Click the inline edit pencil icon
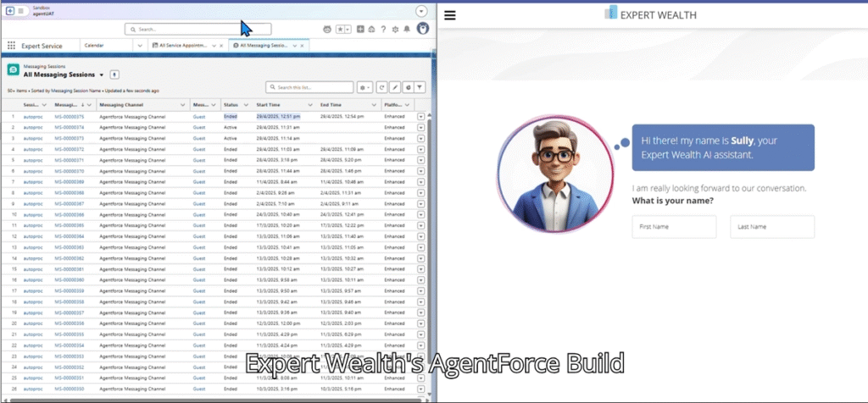The width and height of the screenshot is (868, 403). coord(395,87)
